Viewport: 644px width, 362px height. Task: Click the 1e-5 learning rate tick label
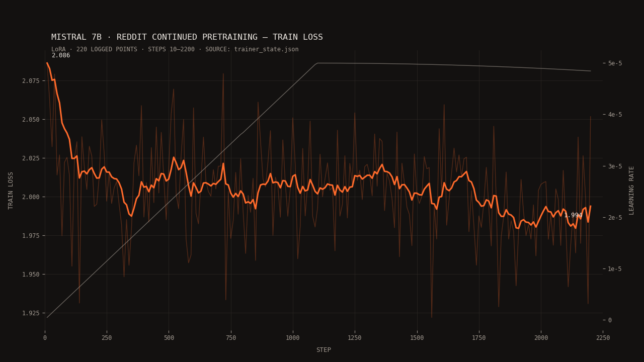(615, 268)
